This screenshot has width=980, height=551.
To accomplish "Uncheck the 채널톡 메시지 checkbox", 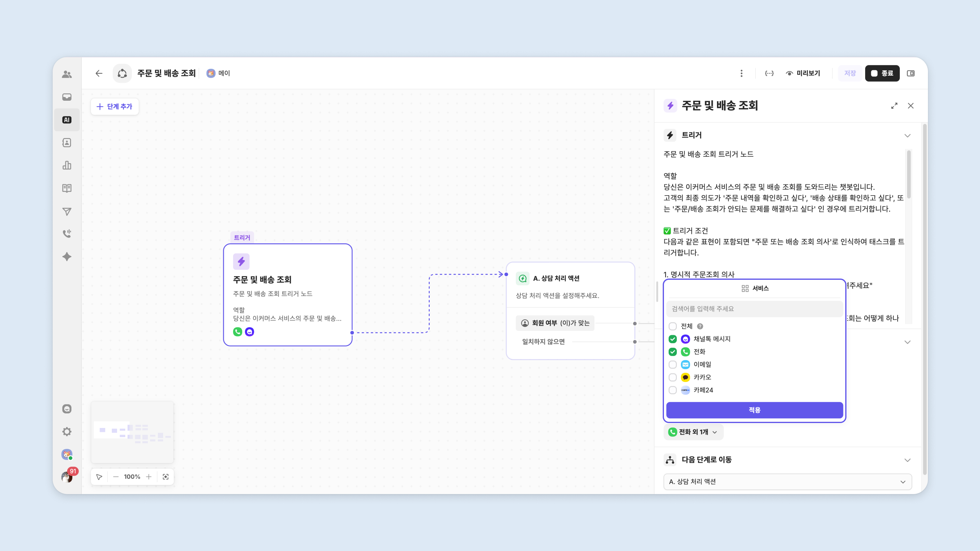I will [x=673, y=339].
